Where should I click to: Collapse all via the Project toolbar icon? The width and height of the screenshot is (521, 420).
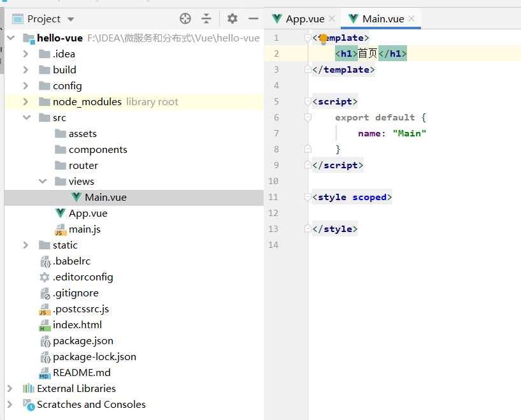tap(206, 18)
